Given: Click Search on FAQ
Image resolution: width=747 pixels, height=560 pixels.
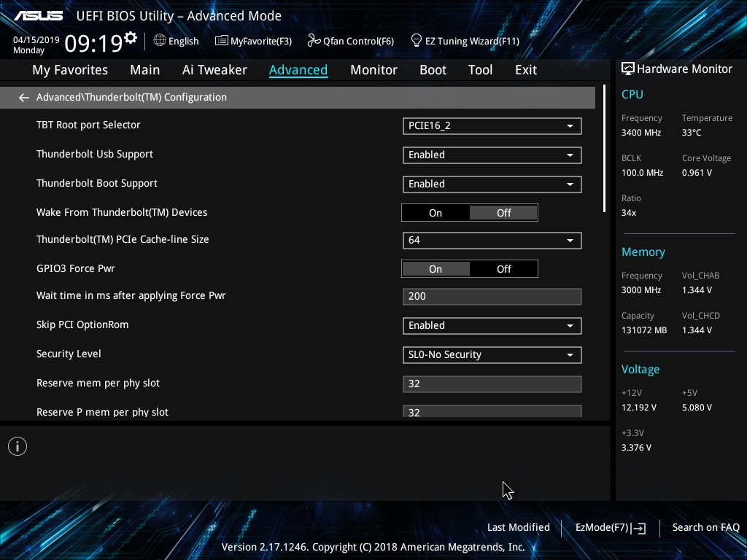Looking at the screenshot, I should [x=705, y=528].
